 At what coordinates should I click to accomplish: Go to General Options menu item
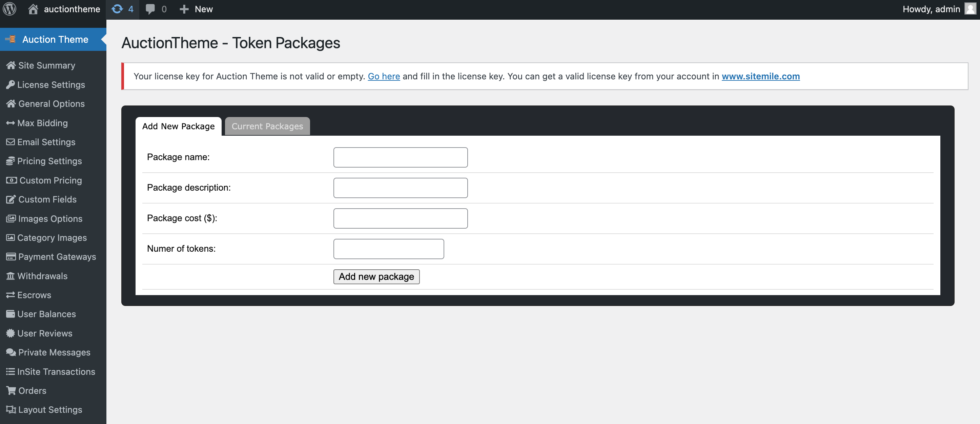point(52,103)
